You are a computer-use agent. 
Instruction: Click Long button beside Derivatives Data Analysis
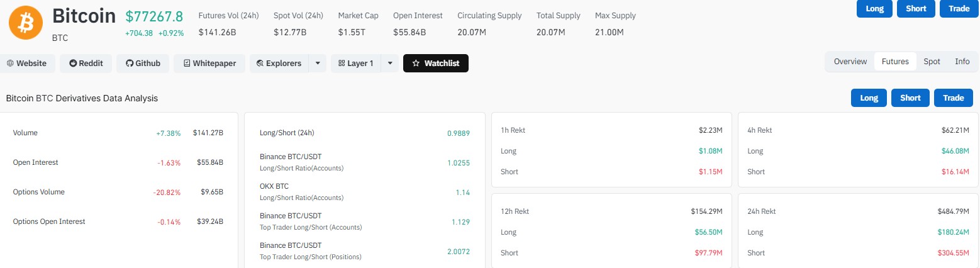pos(869,98)
